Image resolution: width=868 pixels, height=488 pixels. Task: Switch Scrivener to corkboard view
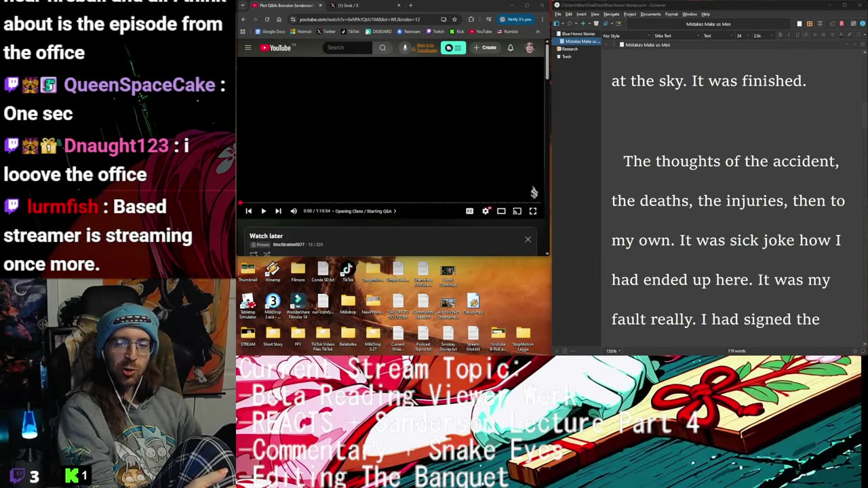click(x=810, y=24)
